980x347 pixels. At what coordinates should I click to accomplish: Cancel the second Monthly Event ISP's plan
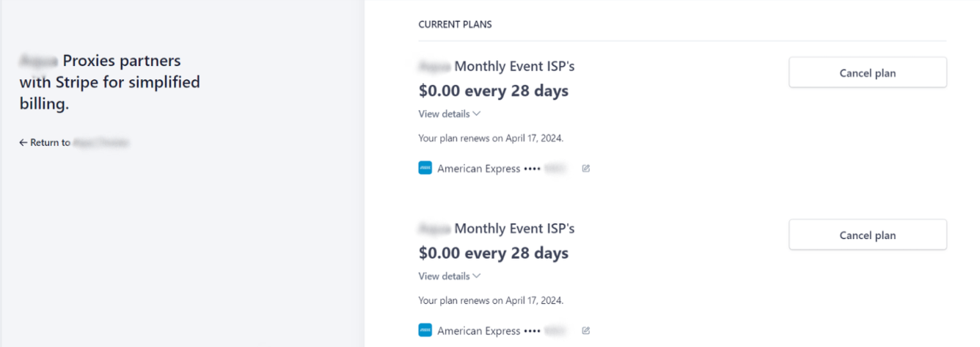[x=868, y=235]
